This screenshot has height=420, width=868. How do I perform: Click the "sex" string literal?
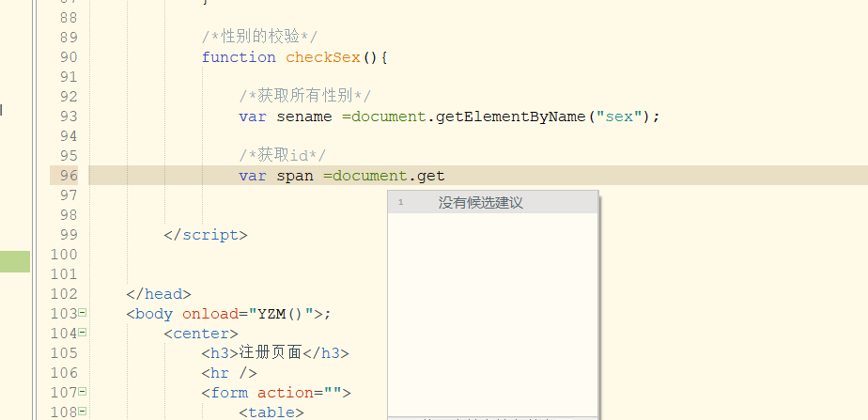point(618,117)
